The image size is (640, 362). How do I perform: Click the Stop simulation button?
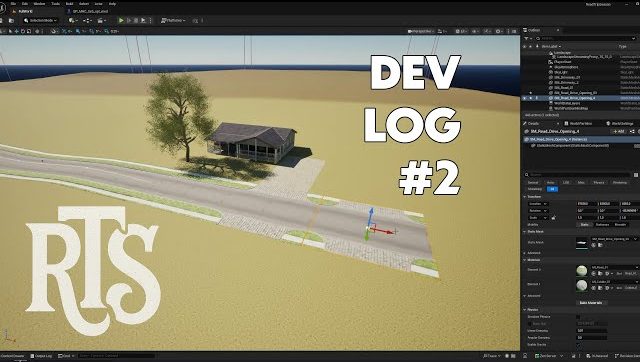[136, 20]
